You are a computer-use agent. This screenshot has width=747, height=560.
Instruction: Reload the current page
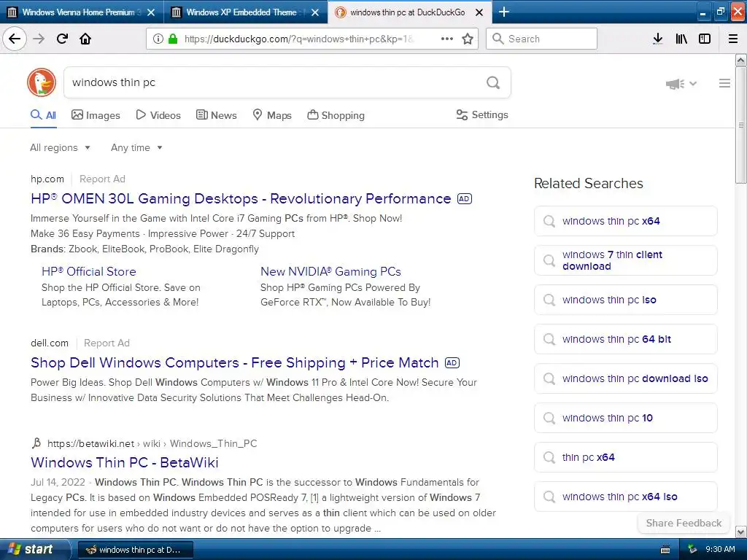62,39
